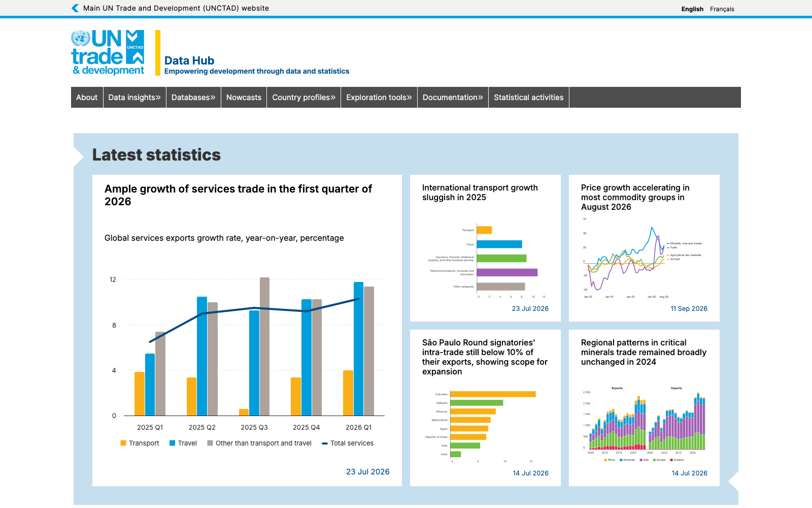Open the Data Hub title link
This screenshot has width=812, height=508.
(x=189, y=60)
